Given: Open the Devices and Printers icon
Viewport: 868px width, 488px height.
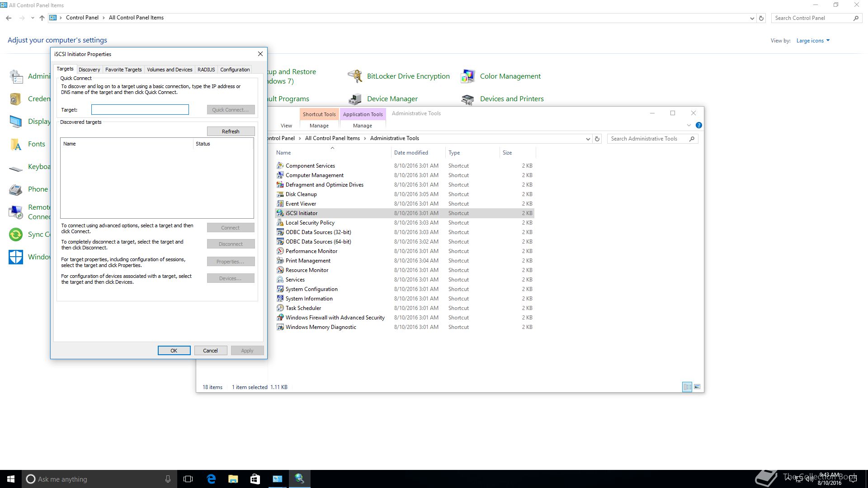Looking at the screenshot, I should point(467,99).
